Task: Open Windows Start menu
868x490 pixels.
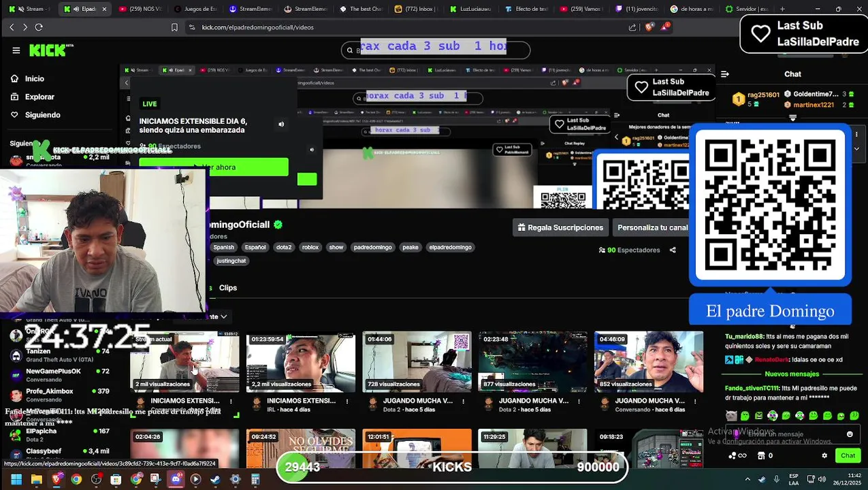Action: tap(16, 480)
